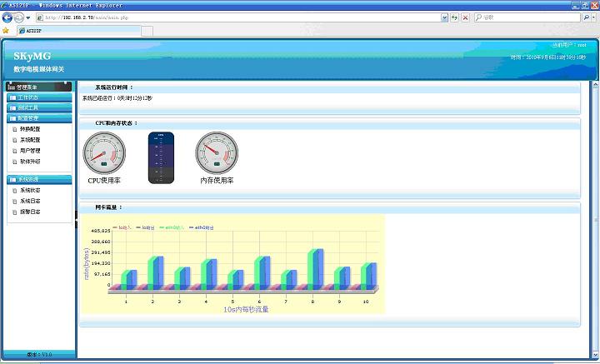Expand the 工作状态 sidebar section
Image resolution: width=600 pixels, height=364 pixels.
28,97
